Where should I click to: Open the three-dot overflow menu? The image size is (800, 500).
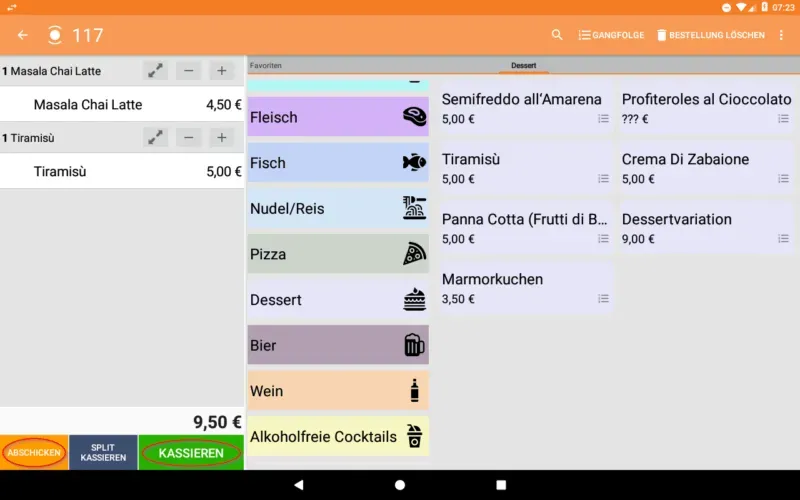[x=781, y=35]
